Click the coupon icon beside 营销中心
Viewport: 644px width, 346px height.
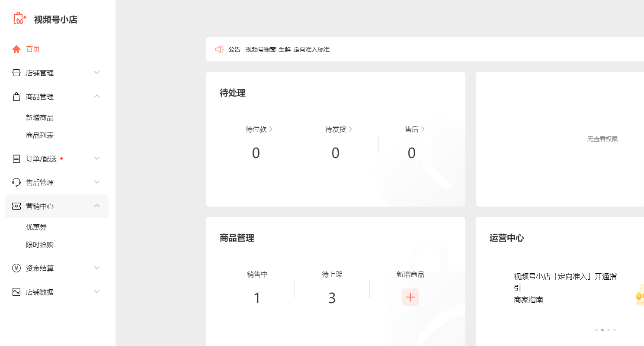pyautogui.click(x=16, y=206)
